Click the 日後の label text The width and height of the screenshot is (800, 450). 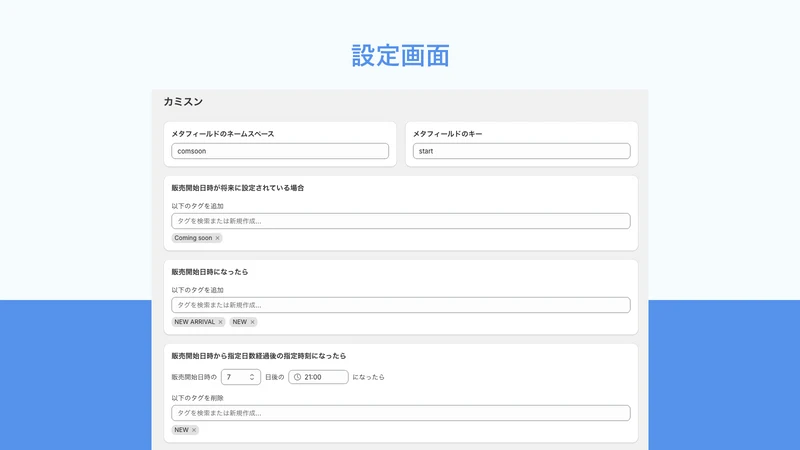pos(274,377)
